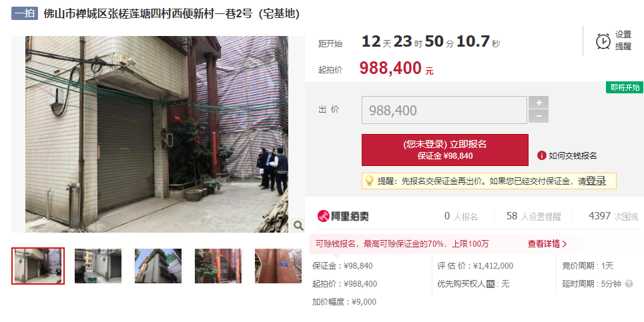Select the second photo thumbnail
The image size is (644, 322).
(x=97, y=266)
